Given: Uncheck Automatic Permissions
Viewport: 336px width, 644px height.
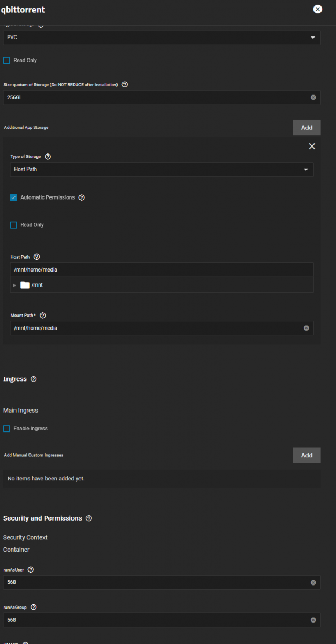Looking at the screenshot, I should (x=13, y=197).
